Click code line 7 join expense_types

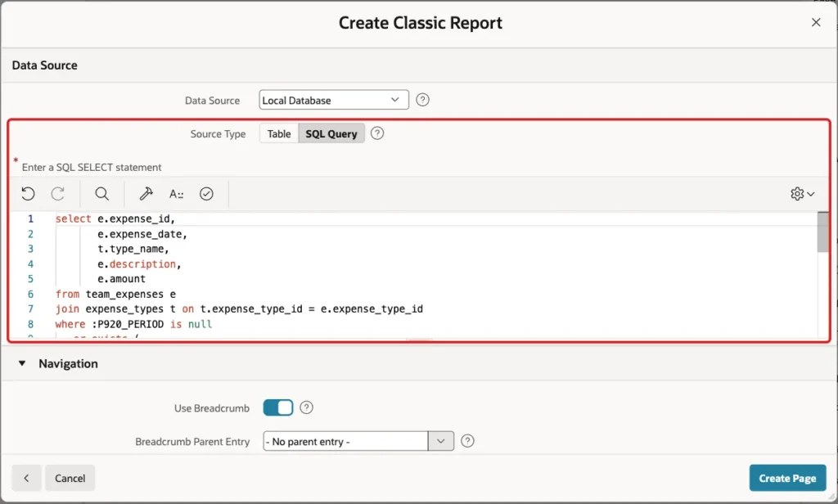[x=239, y=309]
